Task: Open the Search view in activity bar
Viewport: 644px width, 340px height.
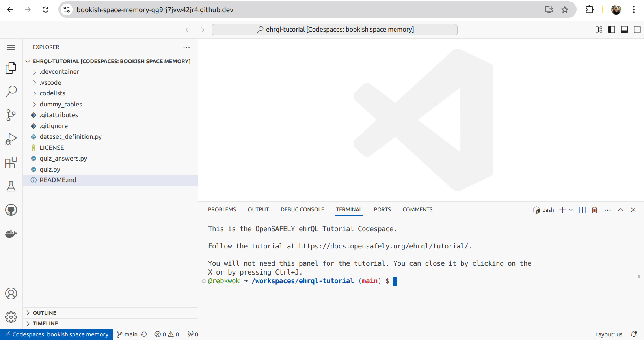Action: click(x=11, y=92)
